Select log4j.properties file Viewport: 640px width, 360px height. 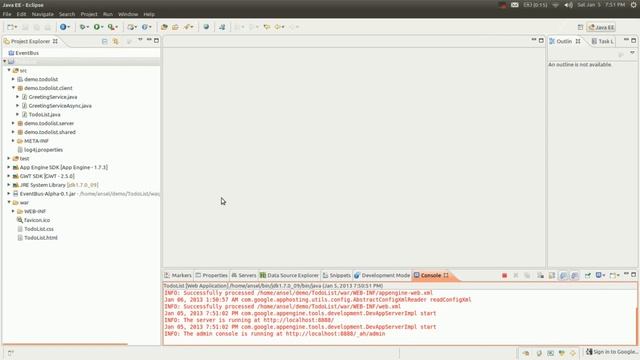tap(43, 150)
